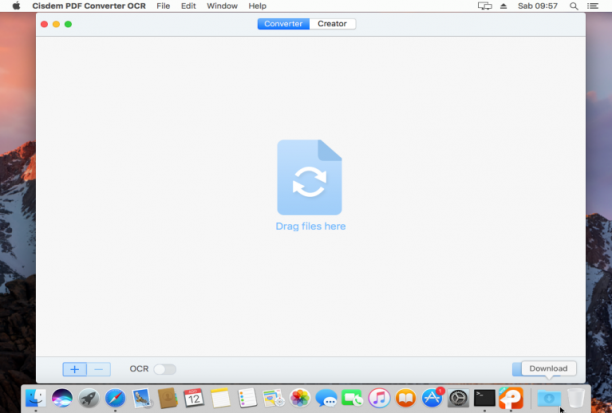The width and height of the screenshot is (612, 413).
Task: Open Terminal from the Dock
Action: point(484,398)
